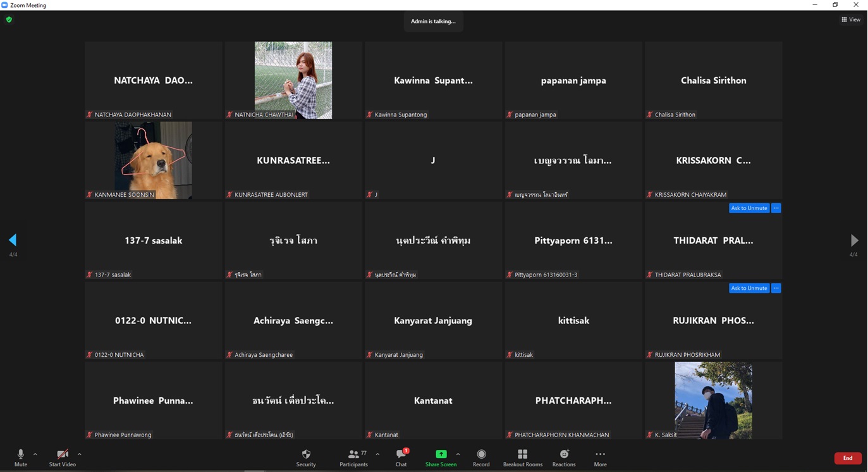Click the green Share Screen icon
The image size is (868, 472).
[x=441, y=454]
